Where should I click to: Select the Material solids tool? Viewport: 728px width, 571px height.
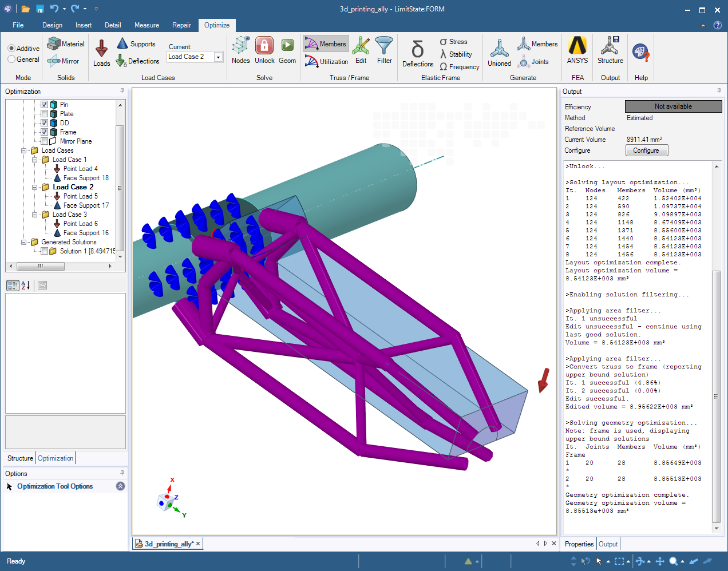(x=66, y=43)
